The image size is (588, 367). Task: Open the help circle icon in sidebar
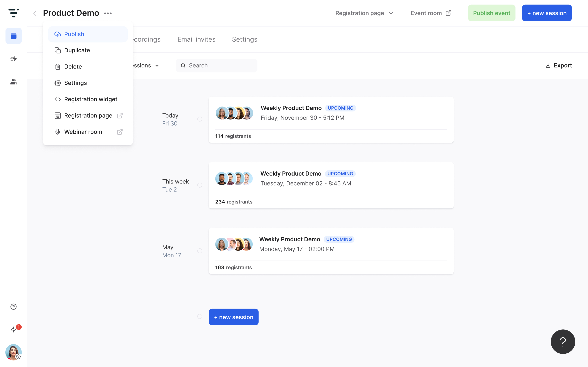coord(14,307)
